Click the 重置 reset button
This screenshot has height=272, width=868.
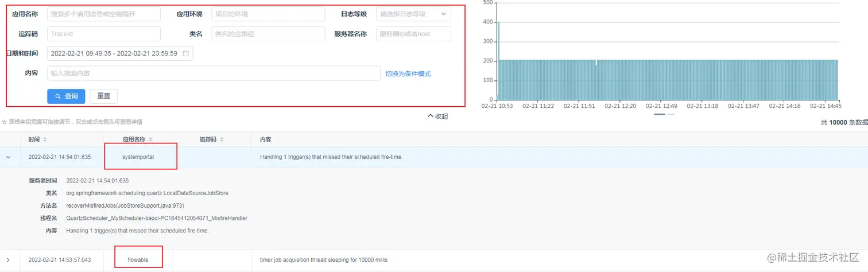pyautogui.click(x=104, y=96)
